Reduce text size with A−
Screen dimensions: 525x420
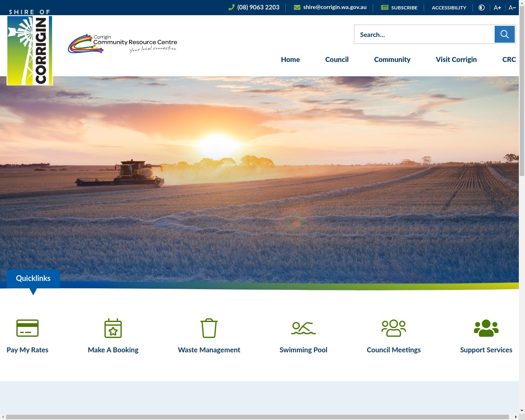pyautogui.click(x=512, y=7)
